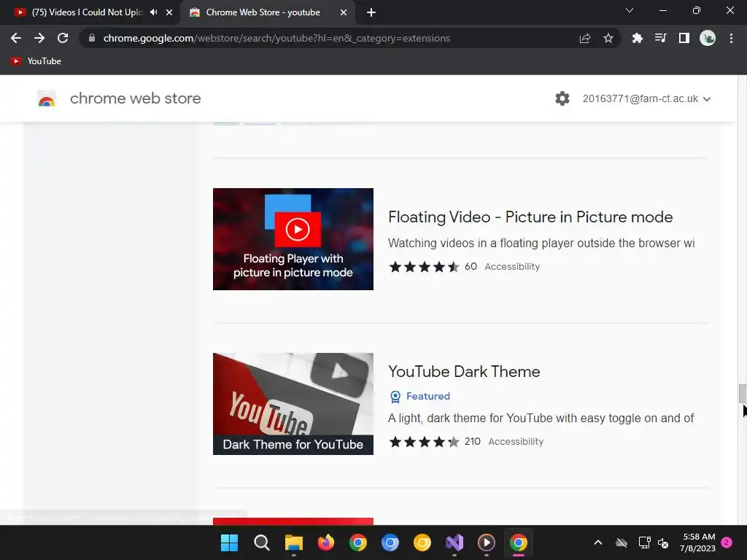Click the Floating Video description text
The height and width of the screenshot is (560, 747).
pos(541,244)
